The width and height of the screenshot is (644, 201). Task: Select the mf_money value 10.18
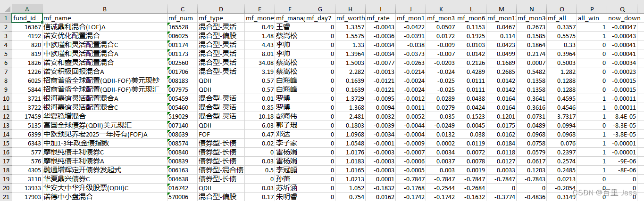[x=259, y=116]
